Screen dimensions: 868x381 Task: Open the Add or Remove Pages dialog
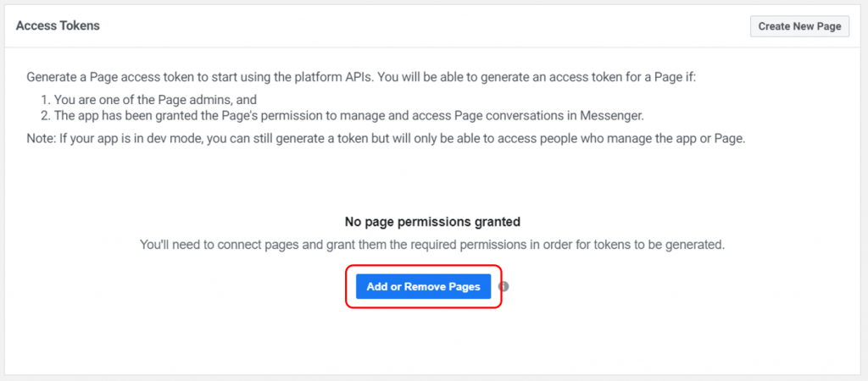click(x=424, y=287)
